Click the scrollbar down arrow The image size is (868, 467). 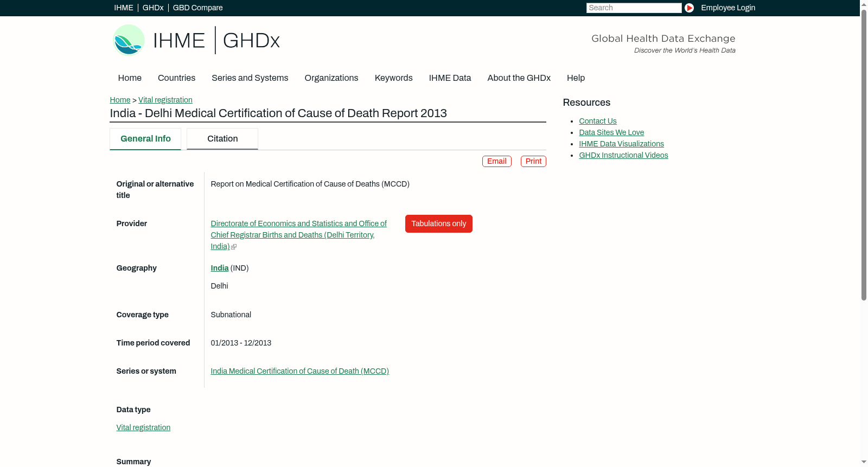pyautogui.click(x=864, y=463)
